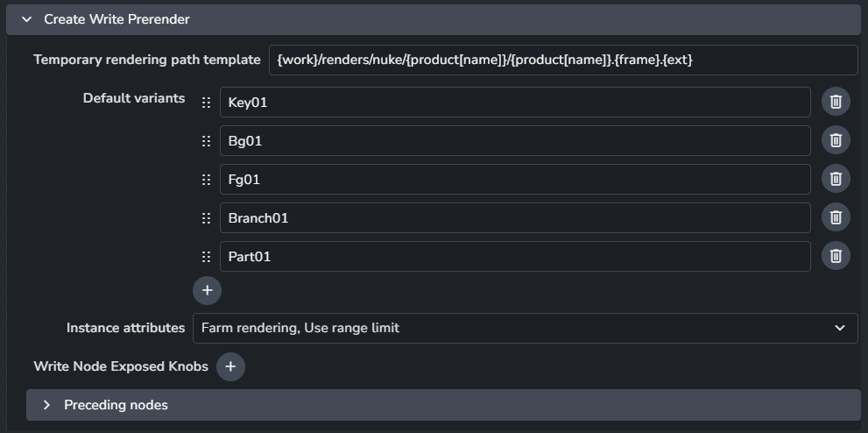Viewport: 868px width, 433px height.
Task: Click the Part01 variant text field
Action: point(515,257)
